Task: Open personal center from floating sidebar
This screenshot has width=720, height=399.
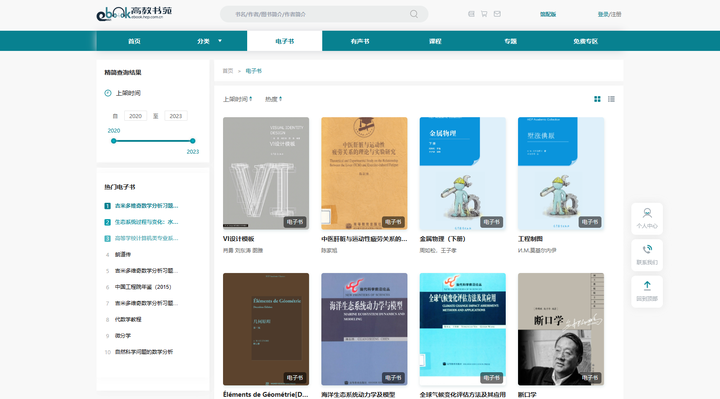Action: (x=647, y=219)
